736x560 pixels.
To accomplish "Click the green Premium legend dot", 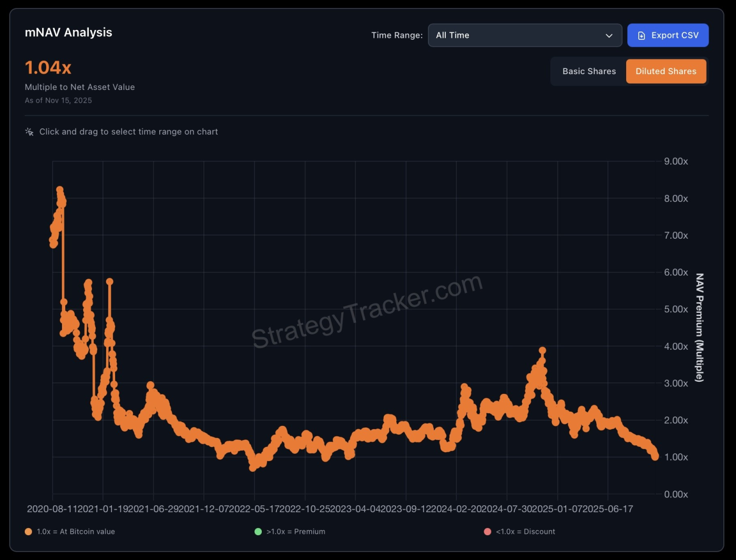I will pos(258,532).
